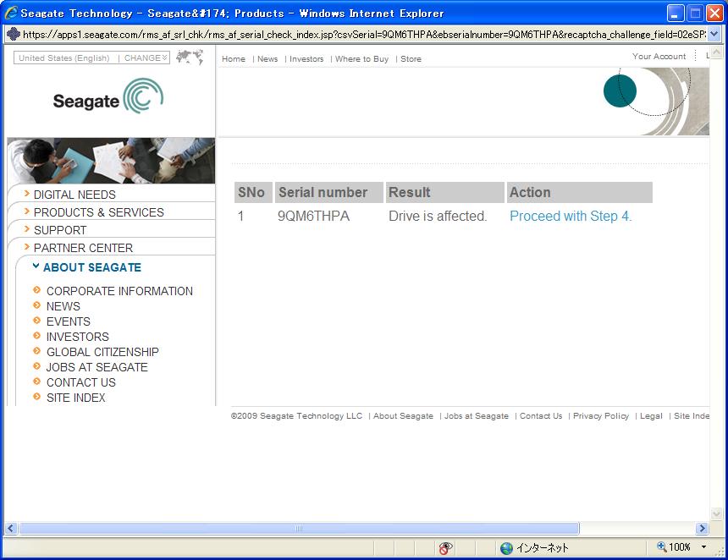This screenshot has height=560, width=728.
Task: Open JOBS AT SEAGATE in the sidebar
Action: pos(97,367)
